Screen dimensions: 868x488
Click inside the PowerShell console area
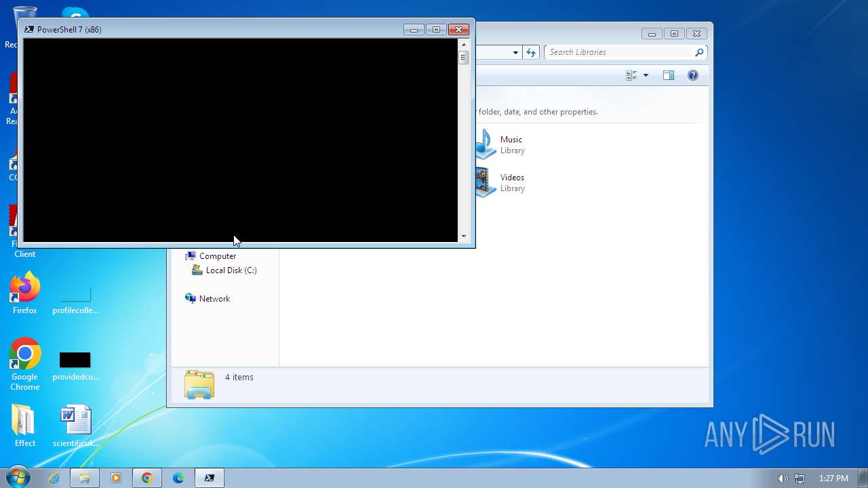[241, 140]
